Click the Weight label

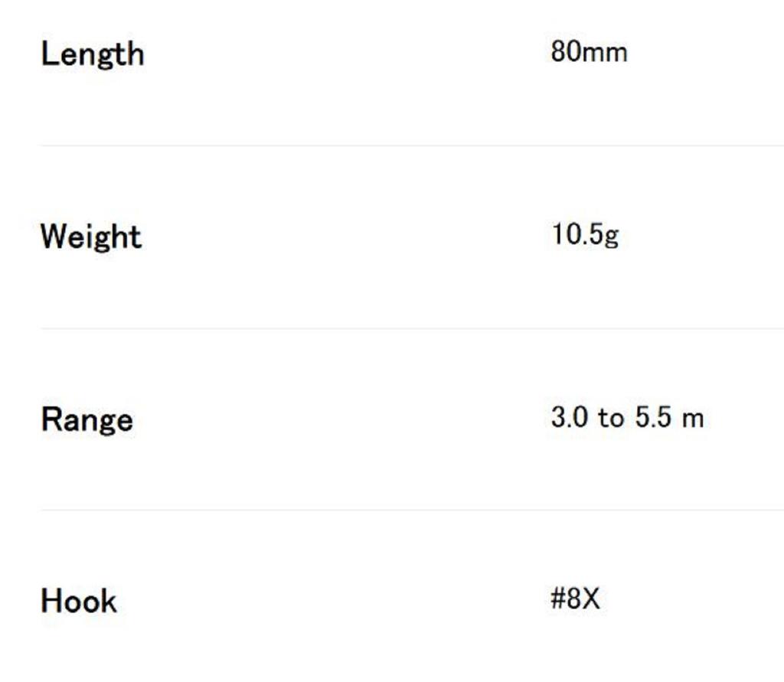click(x=90, y=237)
